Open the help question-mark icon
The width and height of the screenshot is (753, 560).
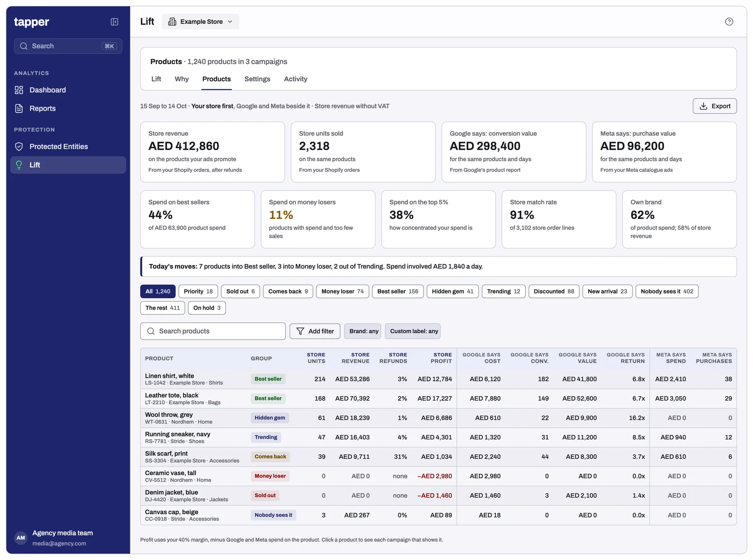coord(729,22)
